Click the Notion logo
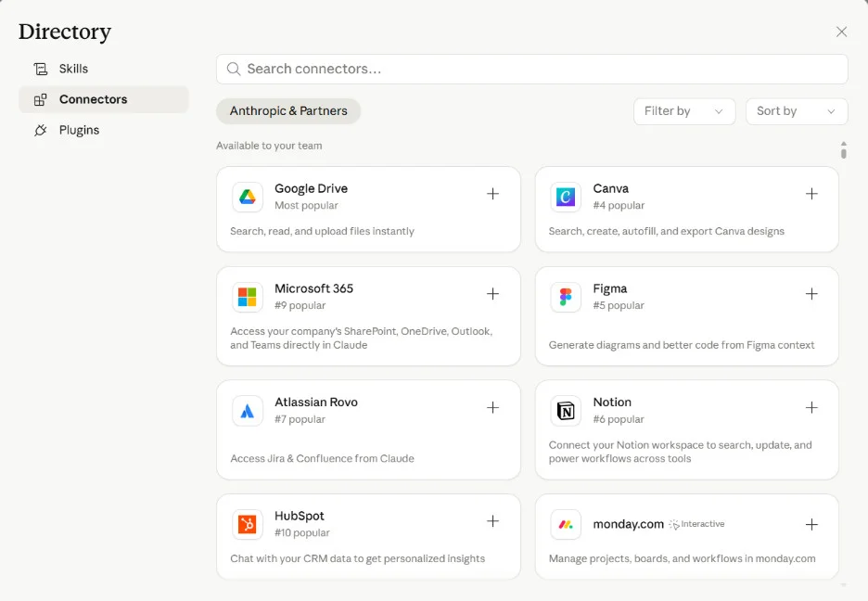 point(566,411)
